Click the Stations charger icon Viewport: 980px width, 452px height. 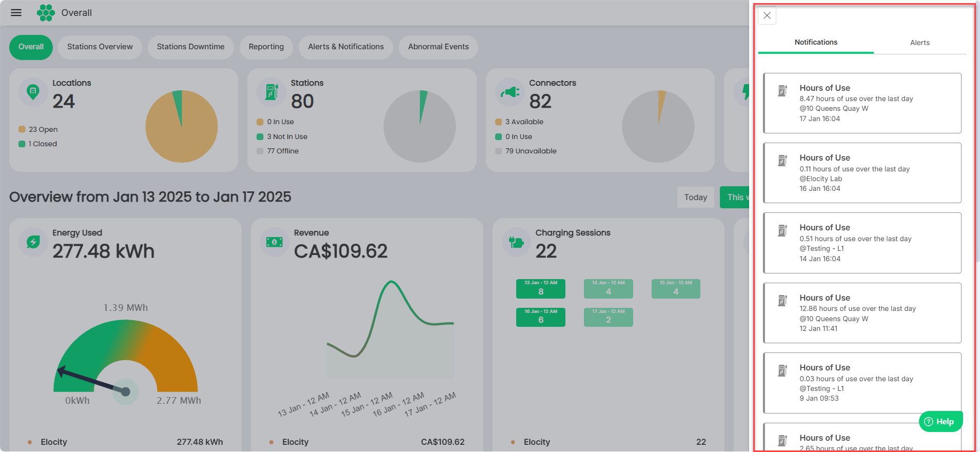(x=271, y=92)
